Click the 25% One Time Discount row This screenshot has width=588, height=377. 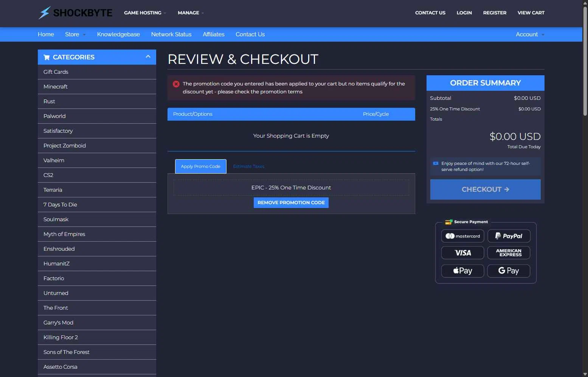485,109
